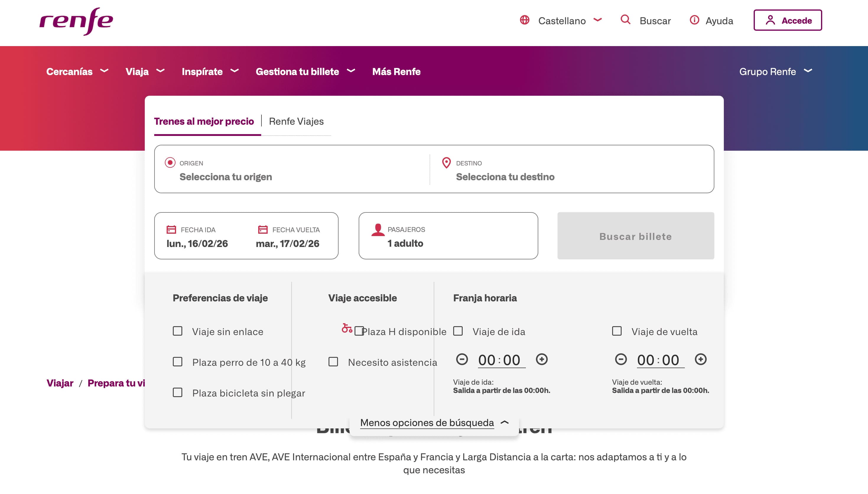Click the search magnifier icon
This screenshot has height=494, width=868.
[625, 20]
